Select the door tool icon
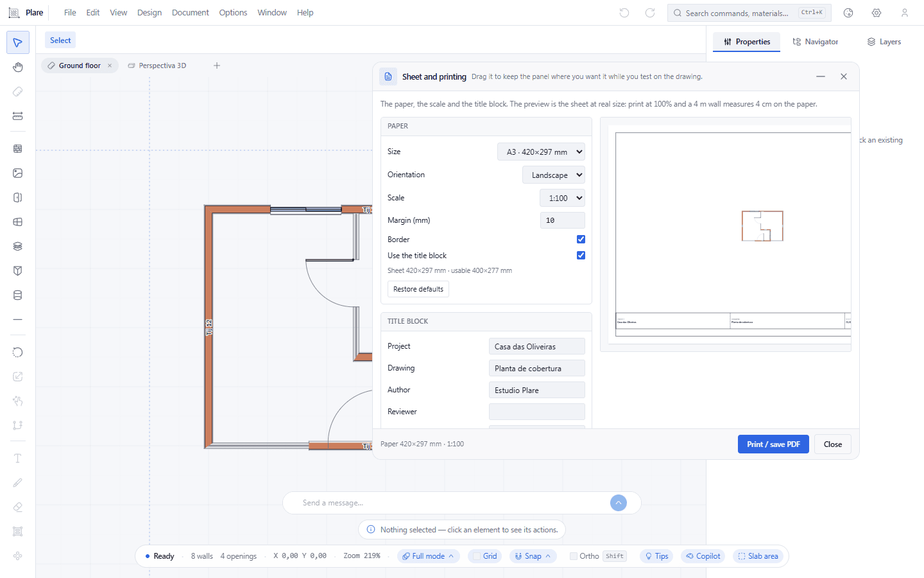Viewport: 924px width, 578px height. 18,197
